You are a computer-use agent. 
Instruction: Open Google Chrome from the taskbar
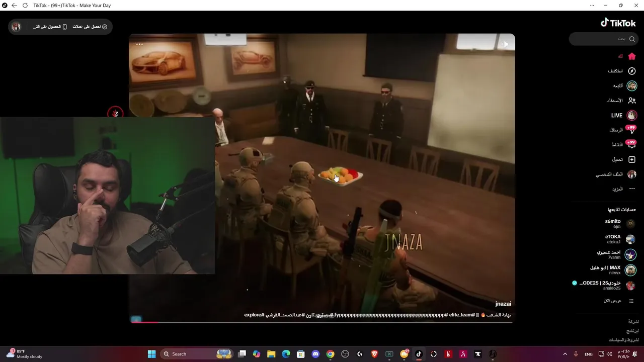pos(330,354)
